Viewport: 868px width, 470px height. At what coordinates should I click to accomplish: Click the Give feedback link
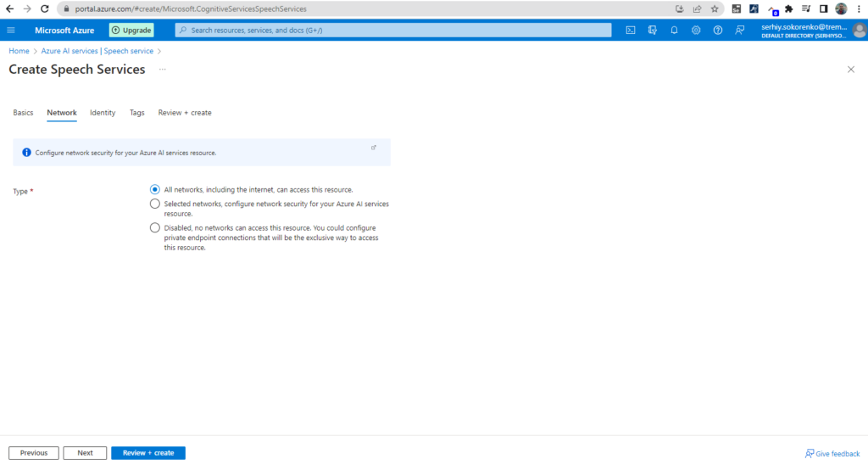point(832,453)
